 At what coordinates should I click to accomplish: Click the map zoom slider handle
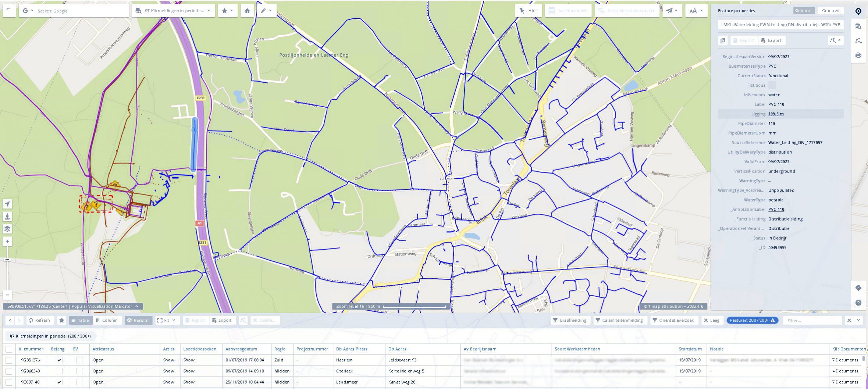[7, 260]
